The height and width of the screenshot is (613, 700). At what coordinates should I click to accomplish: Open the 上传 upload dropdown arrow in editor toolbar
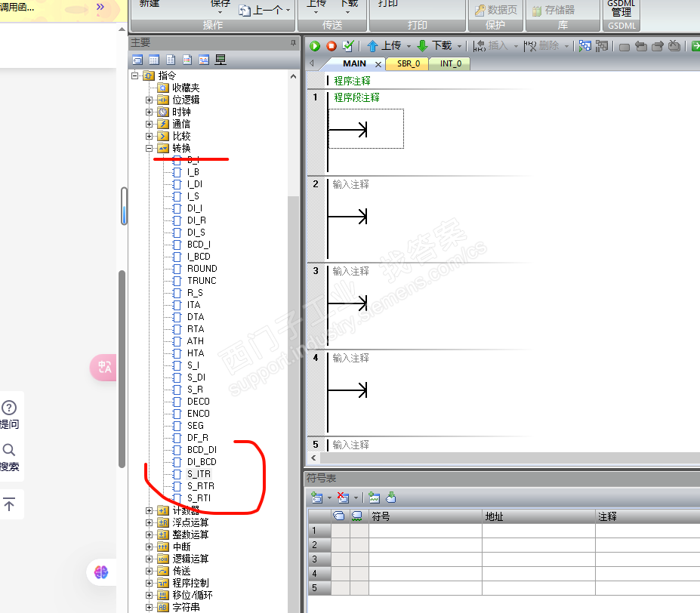click(x=409, y=46)
